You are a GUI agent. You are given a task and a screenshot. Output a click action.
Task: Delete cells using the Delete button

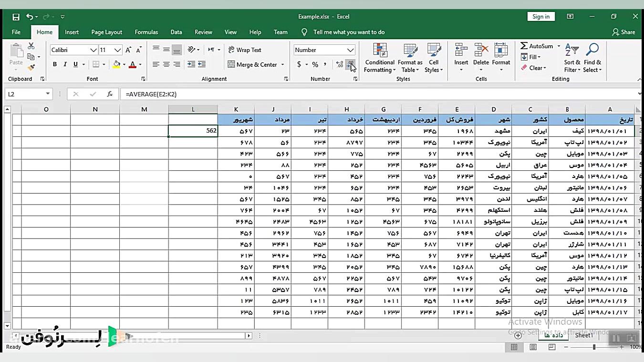[x=481, y=58]
